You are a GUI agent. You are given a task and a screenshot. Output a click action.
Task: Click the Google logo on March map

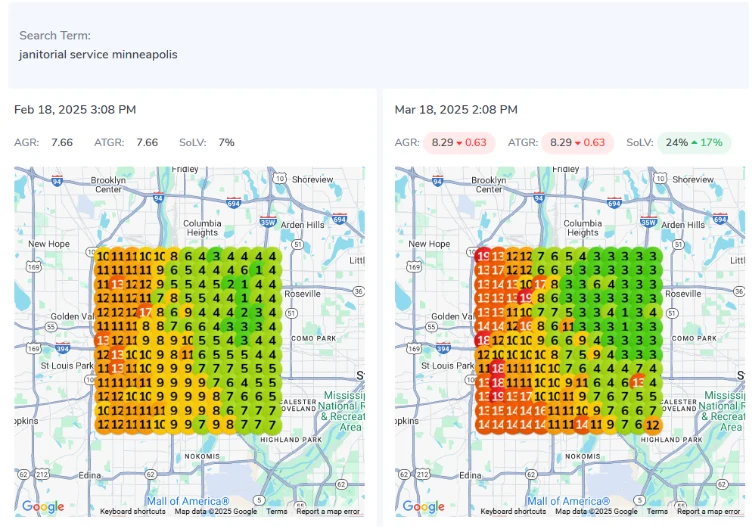coord(424,507)
